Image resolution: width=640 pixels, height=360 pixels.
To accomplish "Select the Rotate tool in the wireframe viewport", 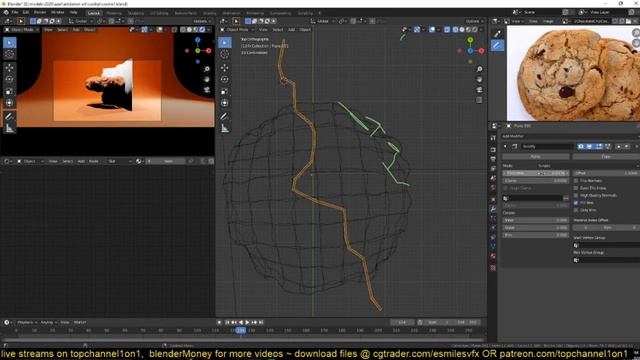I will pos(224,79).
